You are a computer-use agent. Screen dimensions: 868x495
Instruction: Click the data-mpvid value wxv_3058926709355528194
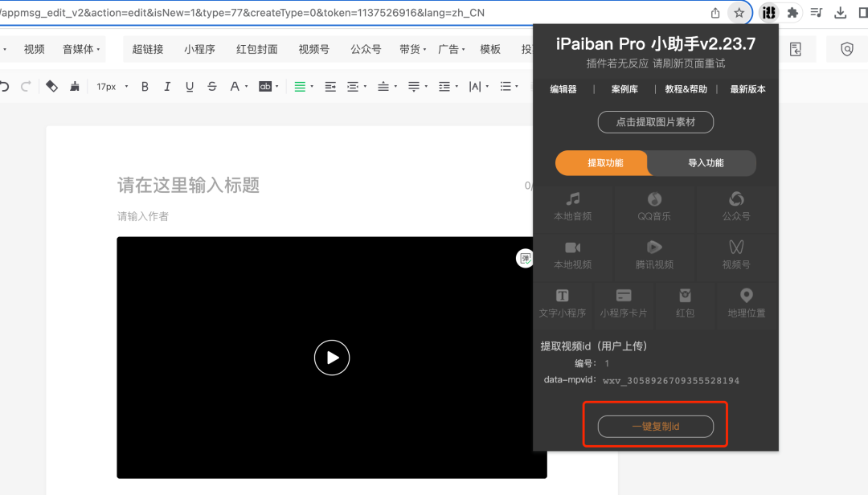click(x=671, y=380)
